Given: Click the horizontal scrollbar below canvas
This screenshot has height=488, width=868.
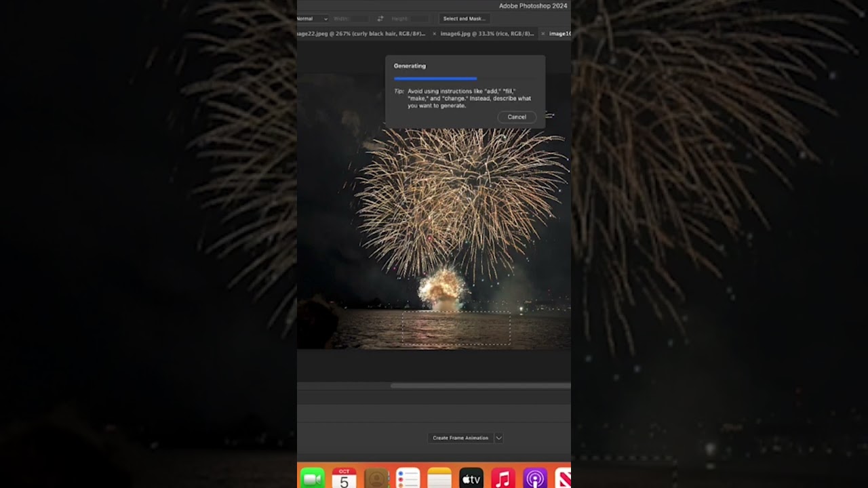Looking at the screenshot, I should [480, 386].
